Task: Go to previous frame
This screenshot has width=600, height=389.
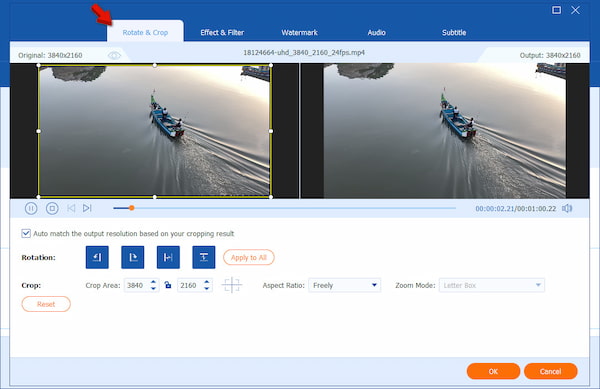Action: (x=71, y=208)
